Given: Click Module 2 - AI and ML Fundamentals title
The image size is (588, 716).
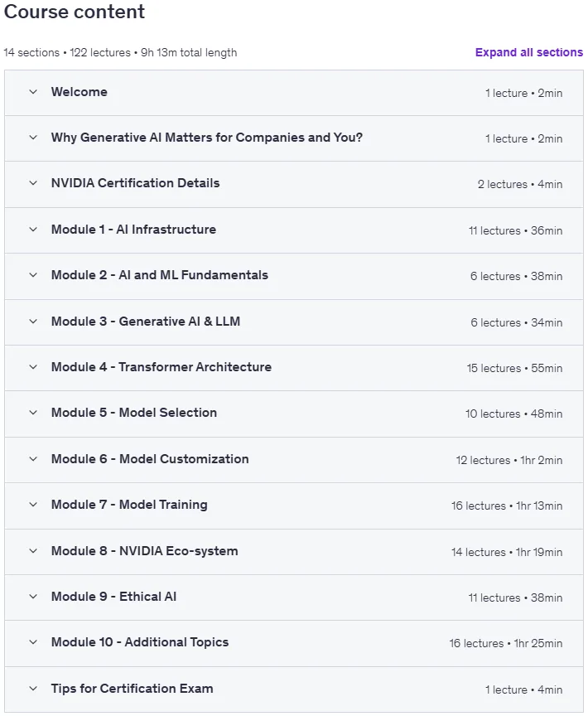Looking at the screenshot, I should click(x=159, y=275).
